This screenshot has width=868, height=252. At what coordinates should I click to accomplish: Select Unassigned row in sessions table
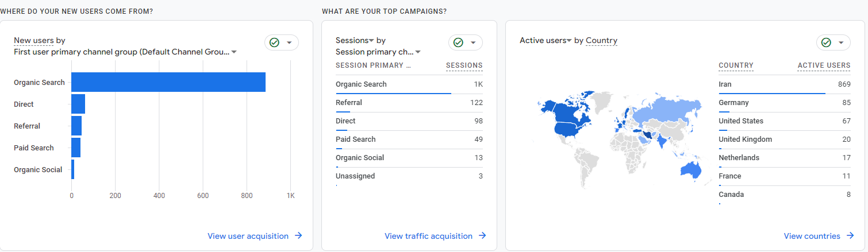pos(409,176)
